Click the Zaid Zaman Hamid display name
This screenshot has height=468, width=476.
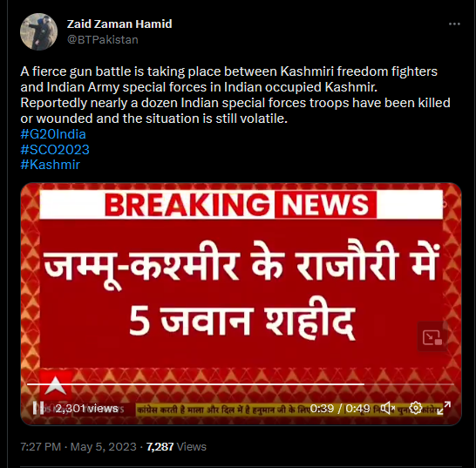tap(119, 24)
